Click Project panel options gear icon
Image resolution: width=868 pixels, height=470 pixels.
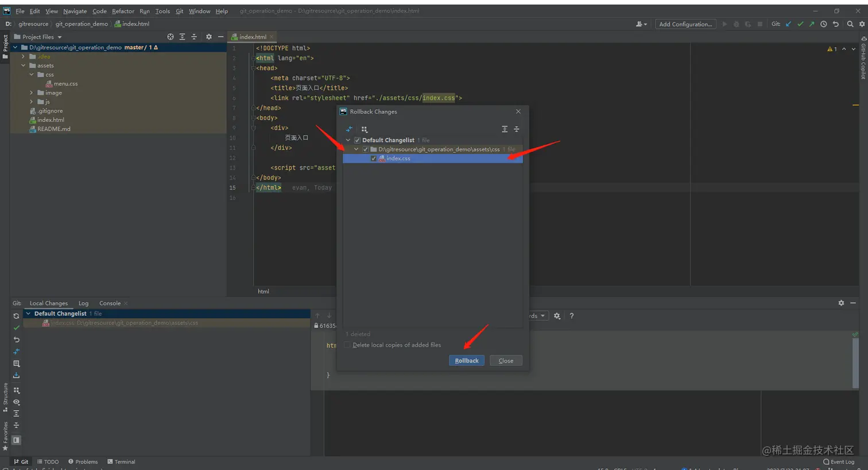pos(208,37)
